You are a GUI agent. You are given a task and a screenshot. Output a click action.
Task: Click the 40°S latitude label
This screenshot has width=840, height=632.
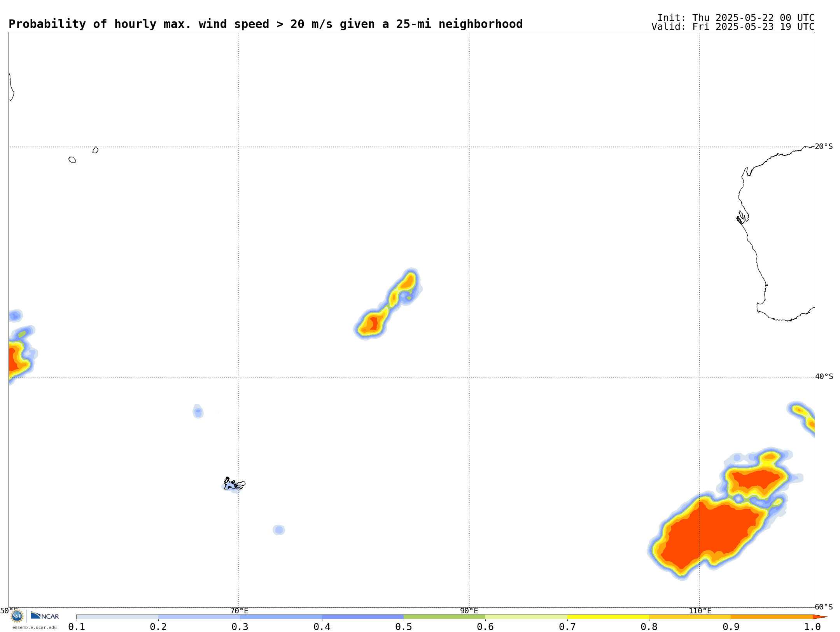coord(824,377)
